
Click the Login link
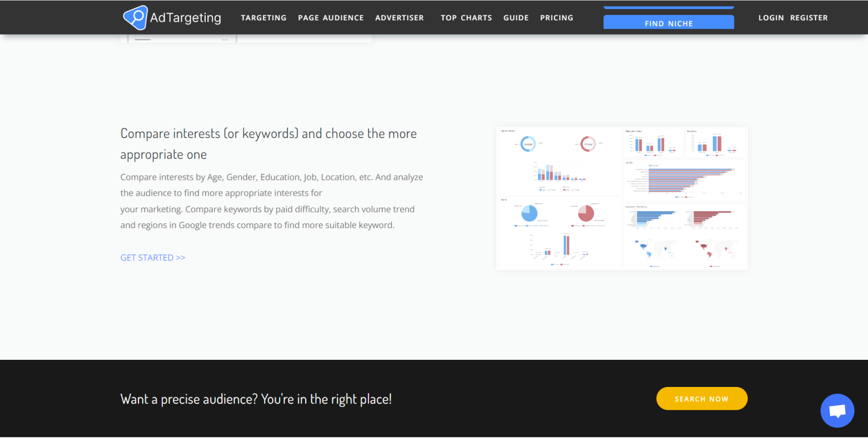(771, 18)
